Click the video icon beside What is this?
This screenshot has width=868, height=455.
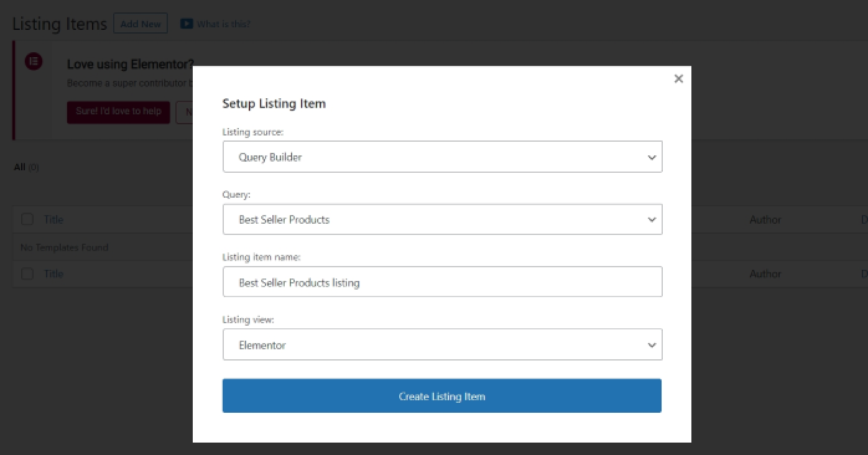click(186, 24)
